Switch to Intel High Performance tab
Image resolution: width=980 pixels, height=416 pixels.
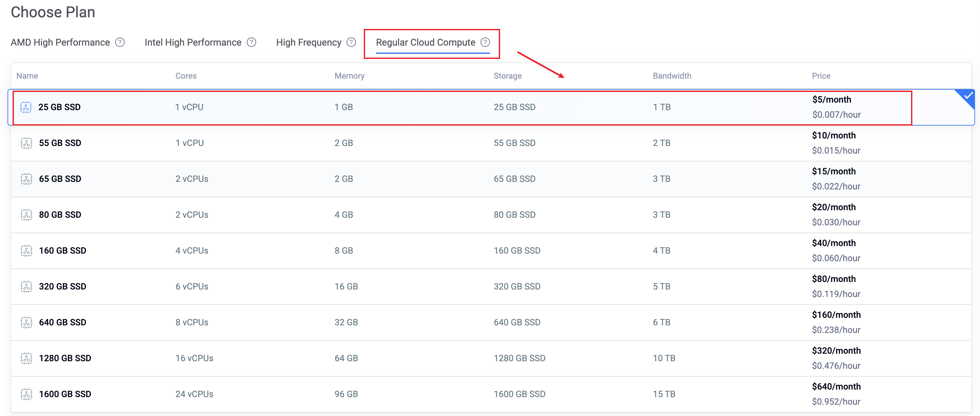pyautogui.click(x=193, y=42)
